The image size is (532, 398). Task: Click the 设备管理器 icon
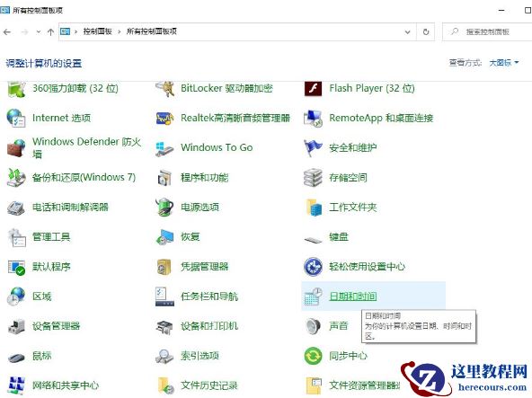16,326
